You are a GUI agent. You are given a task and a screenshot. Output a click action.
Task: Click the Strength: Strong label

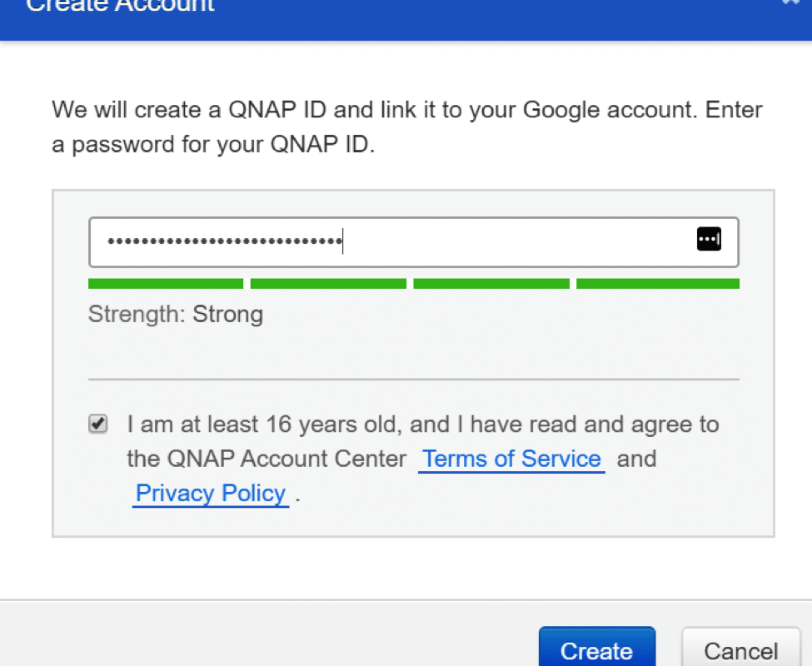tap(176, 314)
